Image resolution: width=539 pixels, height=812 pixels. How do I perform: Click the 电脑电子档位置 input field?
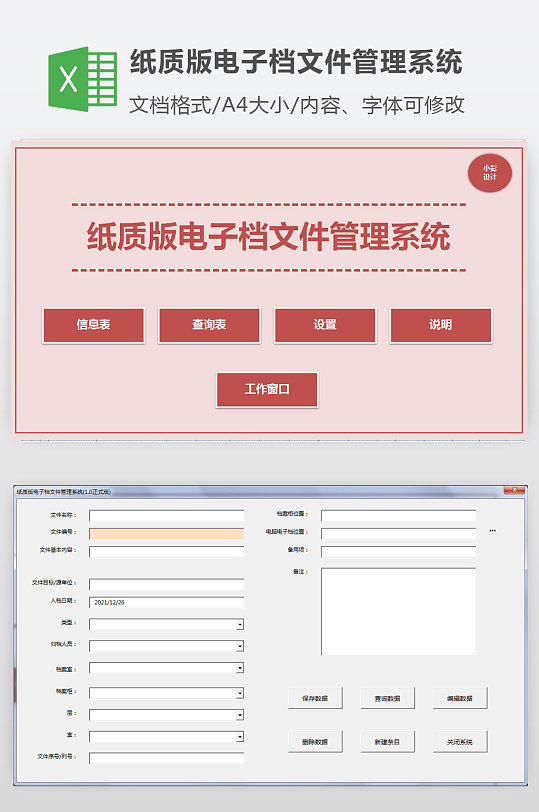pos(399,533)
